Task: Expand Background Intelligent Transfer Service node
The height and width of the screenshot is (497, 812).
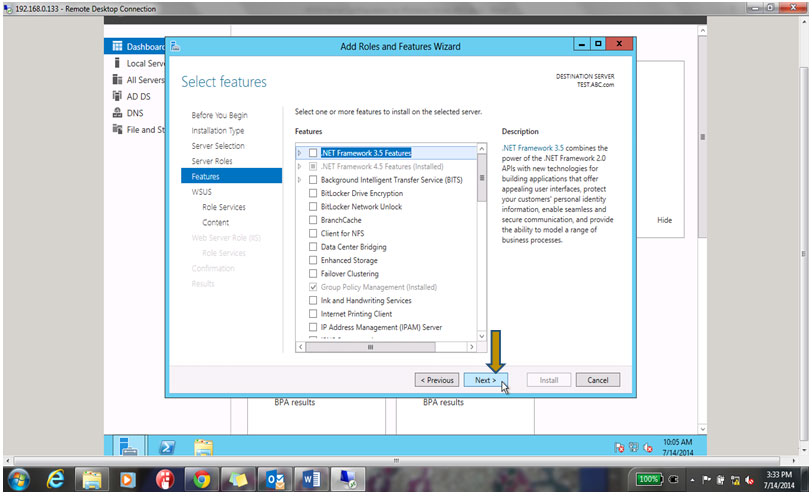Action: pyautogui.click(x=299, y=180)
